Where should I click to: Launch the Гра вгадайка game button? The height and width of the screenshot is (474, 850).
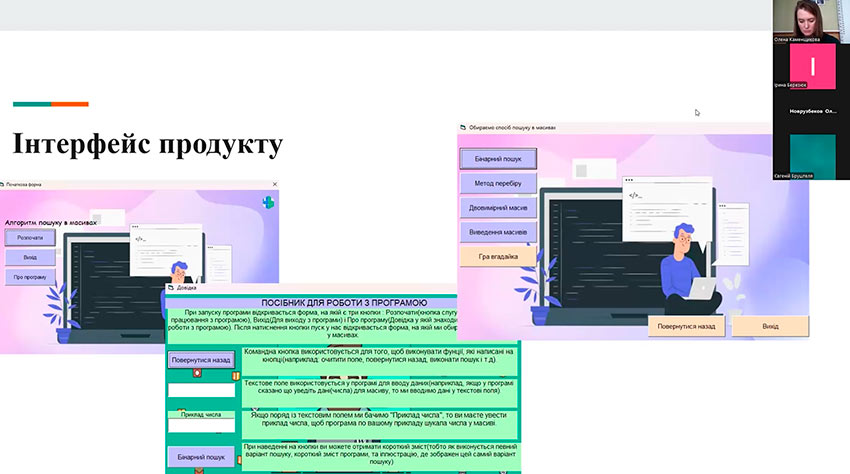pyautogui.click(x=498, y=257)
